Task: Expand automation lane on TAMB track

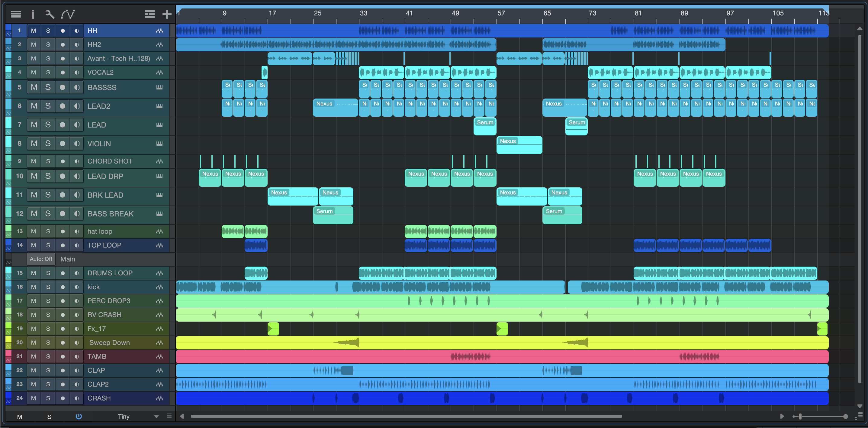Action: [x=8, y=360]
